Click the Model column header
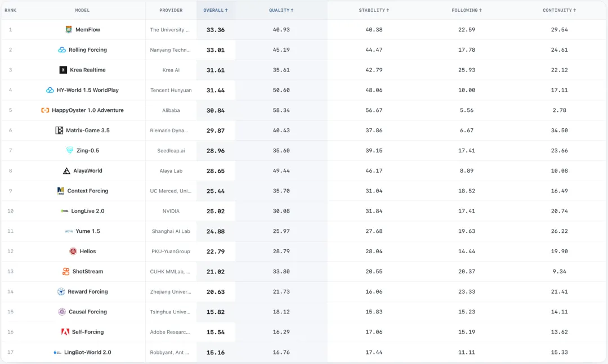Screen dimensions: 608x364 point(82,10)
